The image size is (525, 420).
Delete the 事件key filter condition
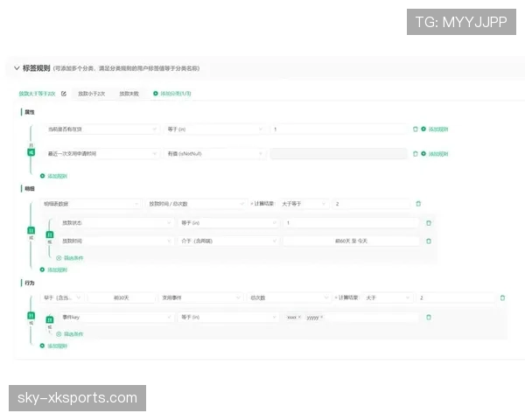tap(429, 317)
